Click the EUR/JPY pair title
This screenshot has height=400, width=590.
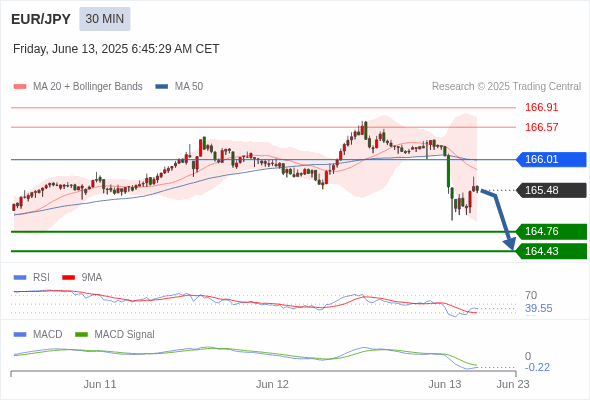(41, 19)
